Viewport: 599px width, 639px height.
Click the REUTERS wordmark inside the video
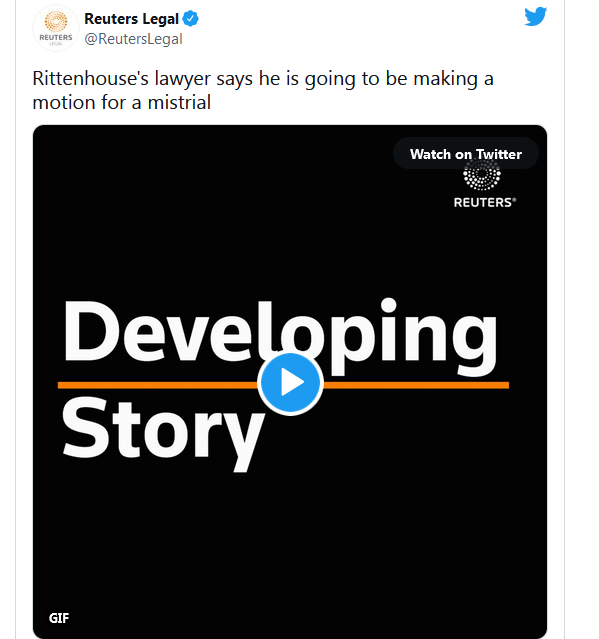(485, 203)
